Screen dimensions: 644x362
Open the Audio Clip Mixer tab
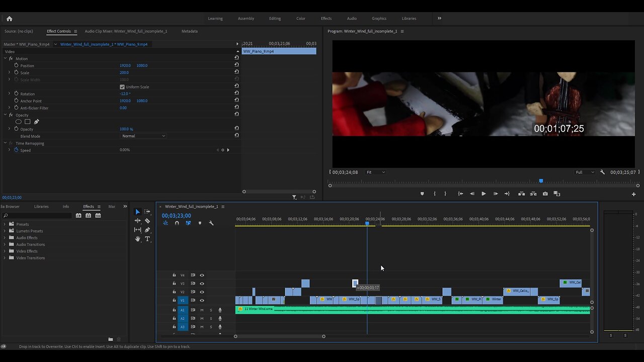coord(126,31)
